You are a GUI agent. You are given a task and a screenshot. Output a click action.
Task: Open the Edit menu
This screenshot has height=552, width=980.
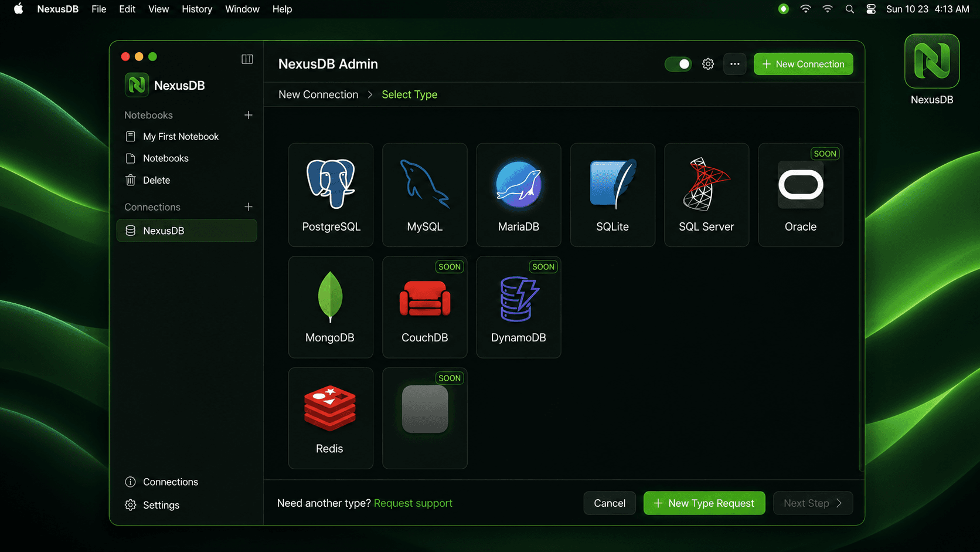[x=127, y=9]
